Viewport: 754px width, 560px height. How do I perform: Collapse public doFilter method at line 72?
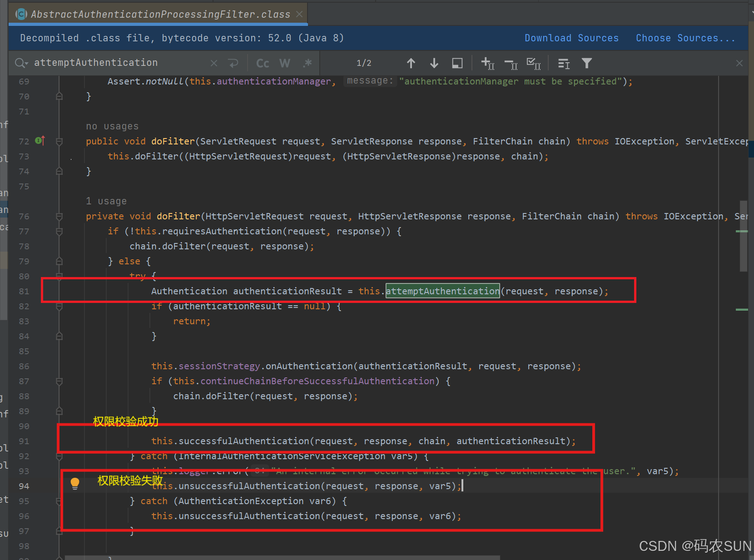pos(59,142)
